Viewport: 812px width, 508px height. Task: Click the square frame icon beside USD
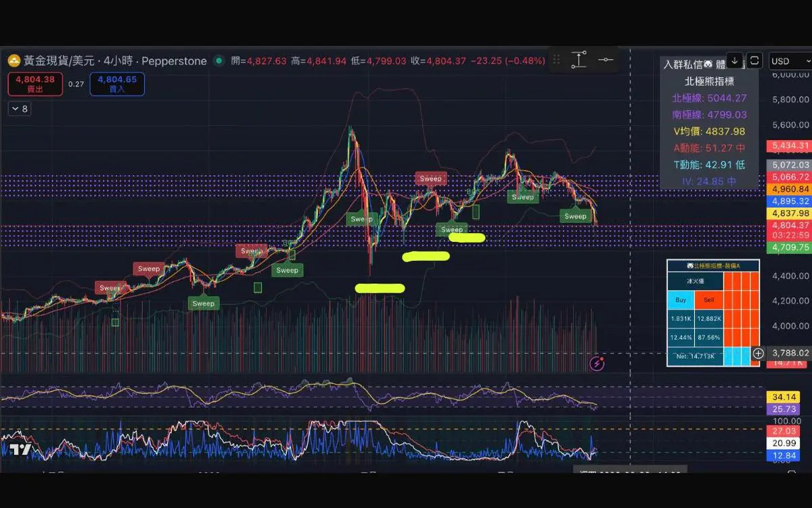(x=755, y=61)
